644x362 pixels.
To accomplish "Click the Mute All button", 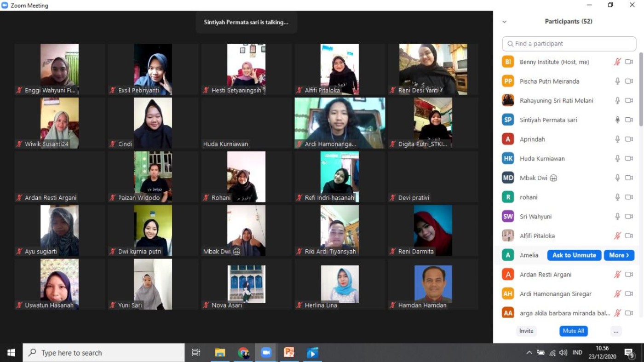I will (573, 331).
